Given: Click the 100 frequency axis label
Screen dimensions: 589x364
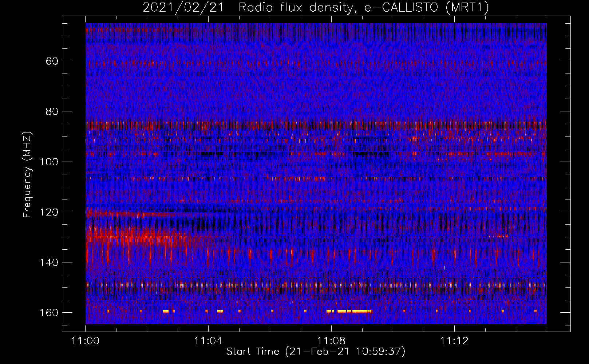Looking at the screenshot, I should pos(49,162).
